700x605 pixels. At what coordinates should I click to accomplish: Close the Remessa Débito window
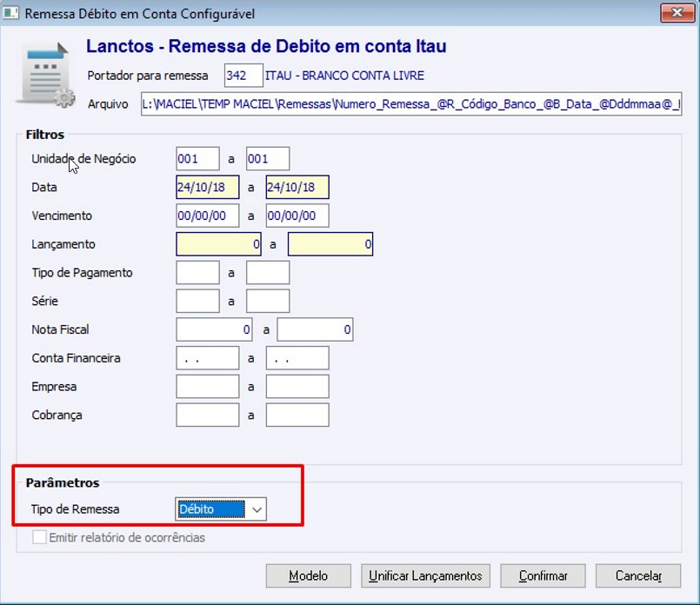[677, 13]
